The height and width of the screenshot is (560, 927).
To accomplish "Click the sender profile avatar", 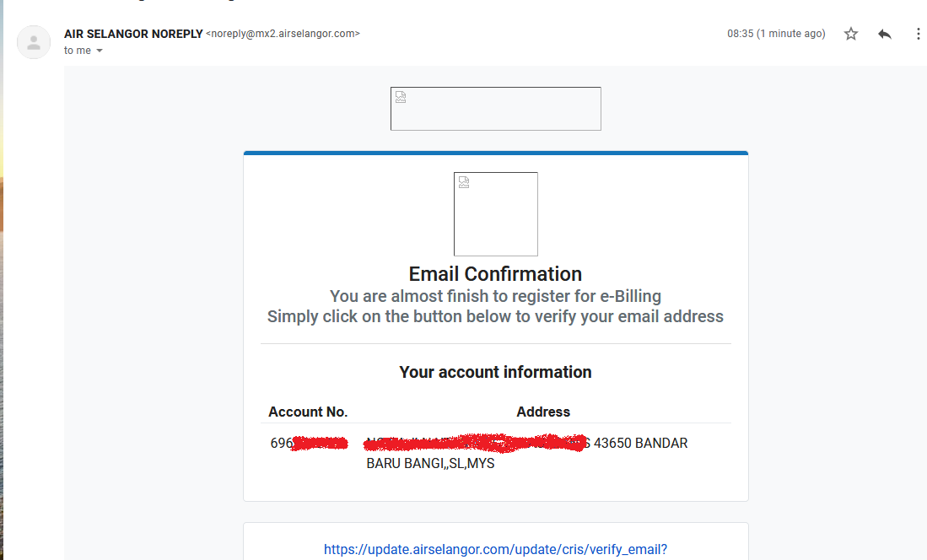I will coord(34,42).
